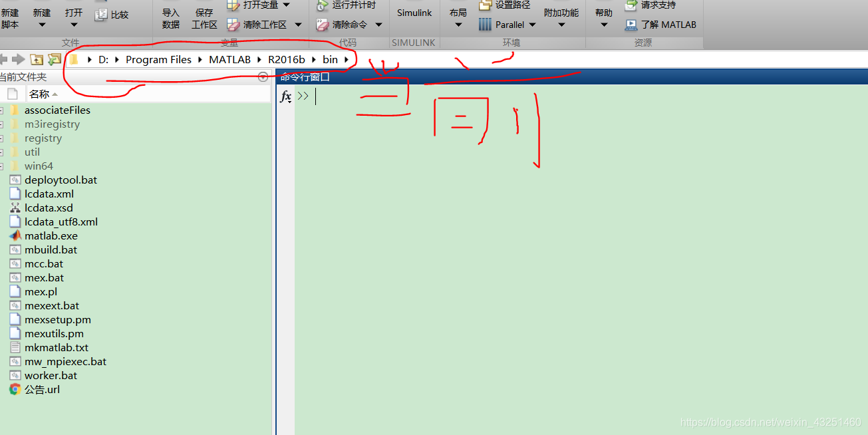Click the 打开变量 (Open Variable) icon
The height and width of the screenshot is (435, 868).
click(x=233, y=5)
